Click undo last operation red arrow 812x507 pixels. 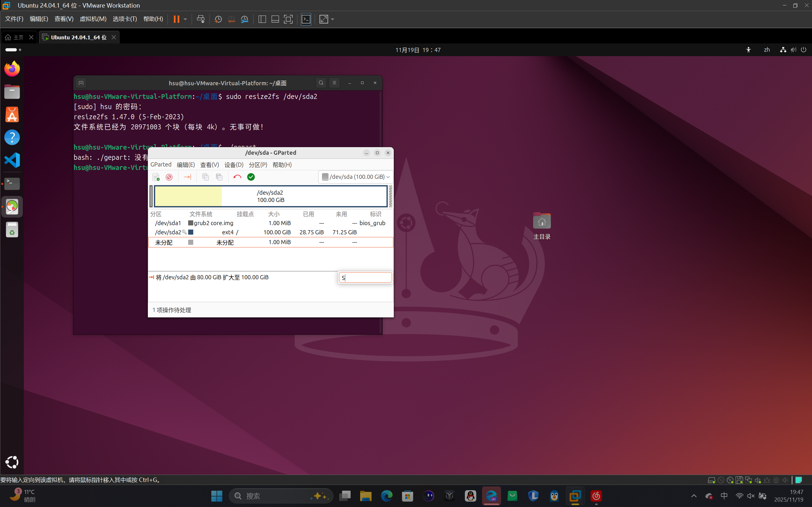coord(237,177)
